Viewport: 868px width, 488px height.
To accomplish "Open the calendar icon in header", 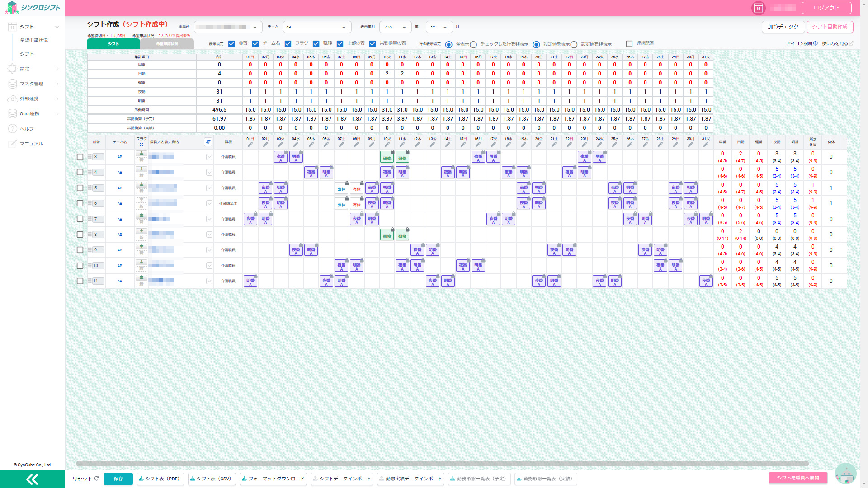I will click(x=758, y=8).
